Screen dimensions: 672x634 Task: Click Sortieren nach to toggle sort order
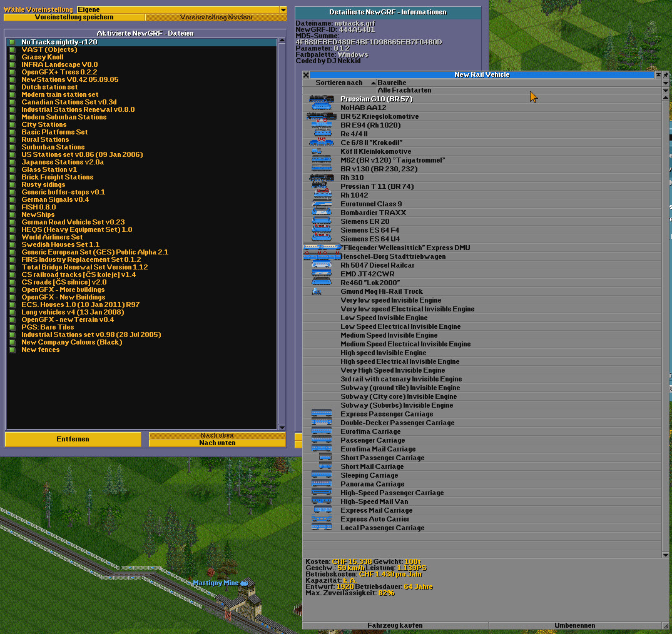point(339,83)
